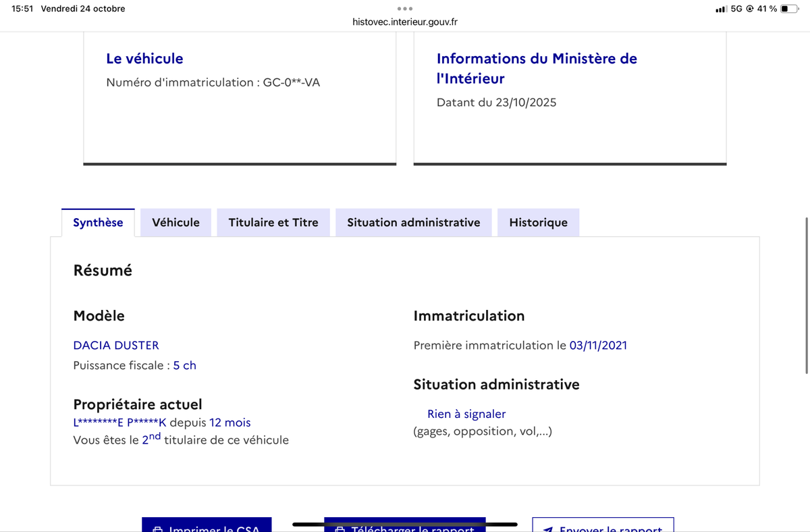Image resolution: width=810 pixels, height=532 pixels.
Task: Switch to the Véhicule tab
Action: [x=175, y=223]
